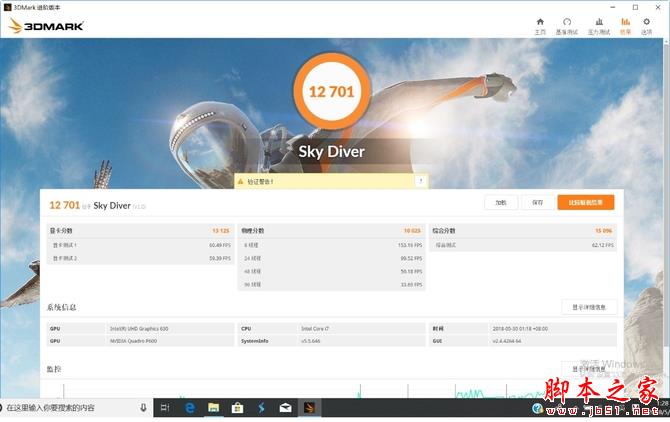Click the physics score value 10 025
Viewport: 670px width, 422px height.
(412, 231)
